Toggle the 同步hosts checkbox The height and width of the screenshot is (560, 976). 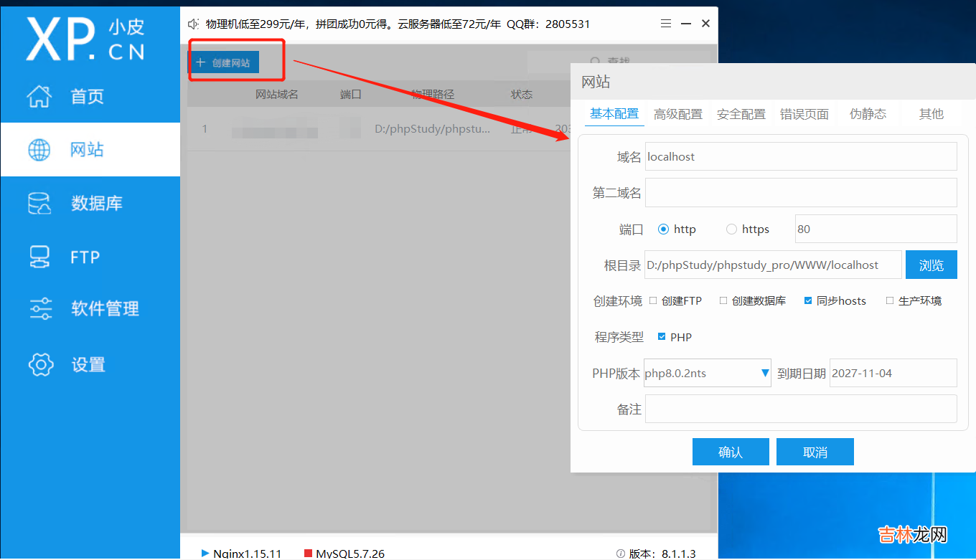click(x=808, y=301)
